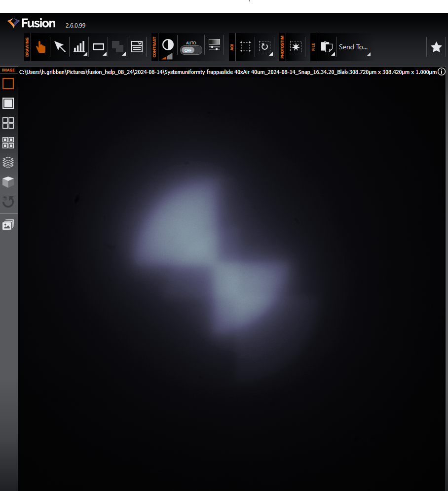448x491 pixels.
Task: Show the stacked layers z-stack view
Action: pyautogui.click(x=8, y=163)
